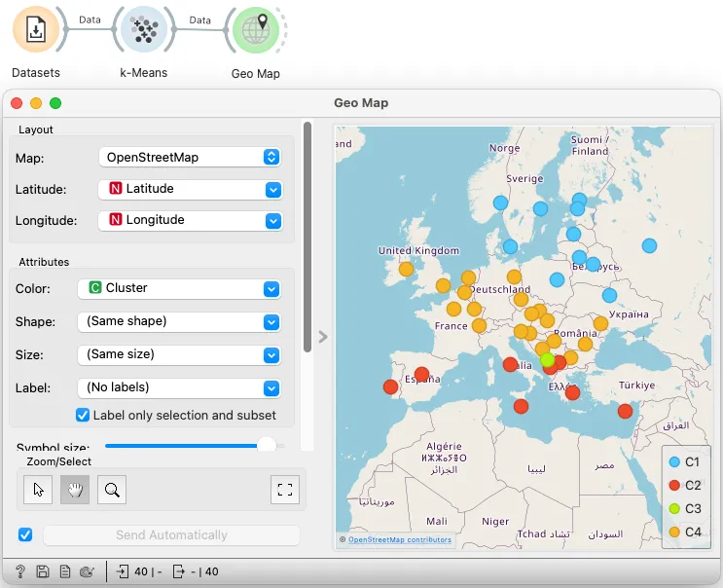This screenshot has height=588, width=723.
Task: Click the Send Automatically button
Action: pos(171,535)
